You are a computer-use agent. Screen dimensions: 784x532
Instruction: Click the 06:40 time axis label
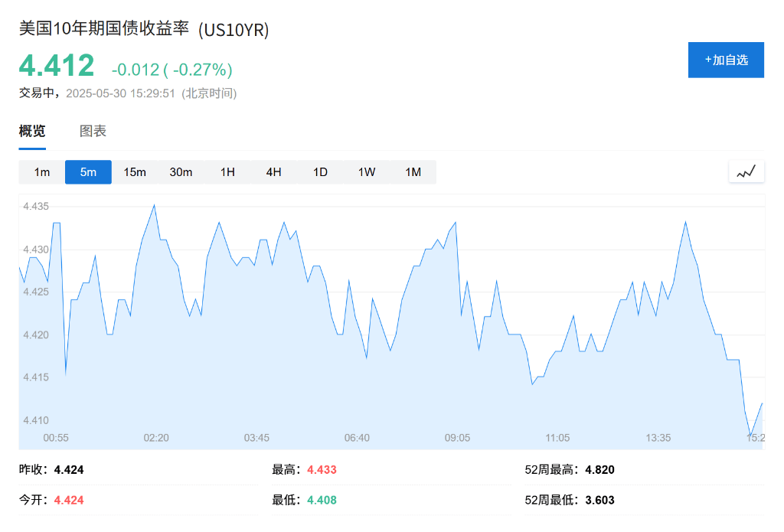(x=357, y=438)
